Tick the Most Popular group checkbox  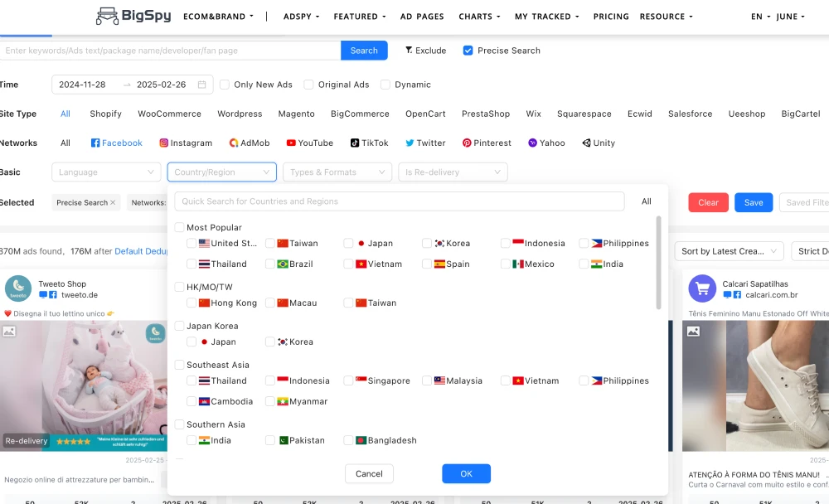[180, 227]
